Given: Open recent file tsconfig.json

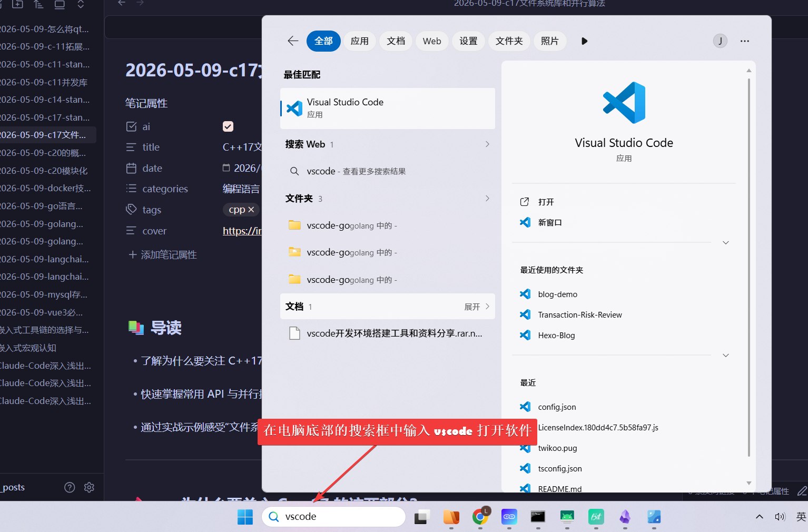Looking at the screenshot, I should (560, 468).
